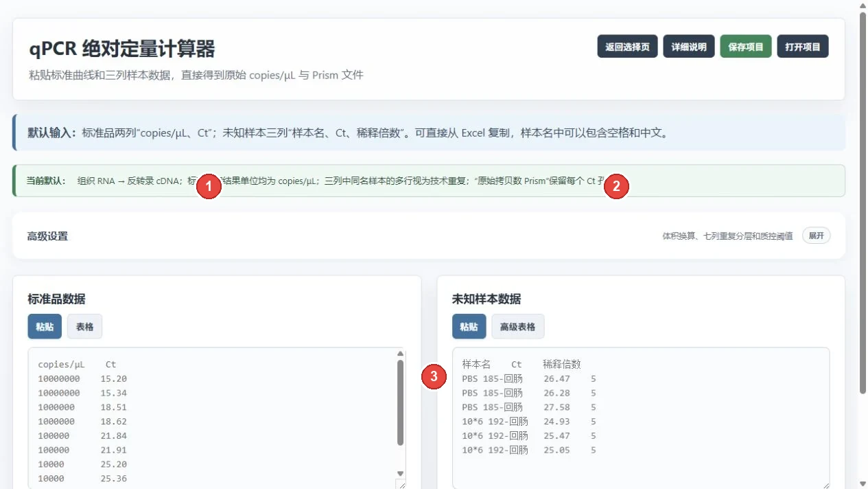This screenshot has width=868, height=489.
Task: Click the standards header line copies/μL Ct
Action: (77, 364)
